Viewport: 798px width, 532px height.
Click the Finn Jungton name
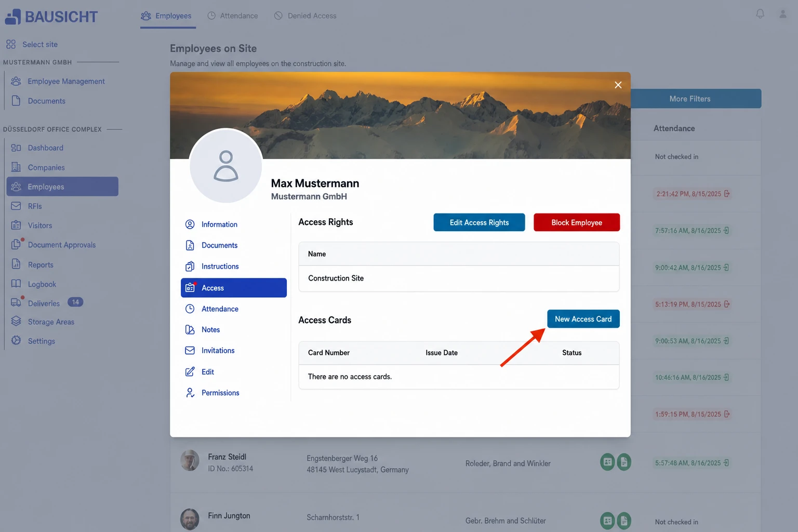(229, 516)
